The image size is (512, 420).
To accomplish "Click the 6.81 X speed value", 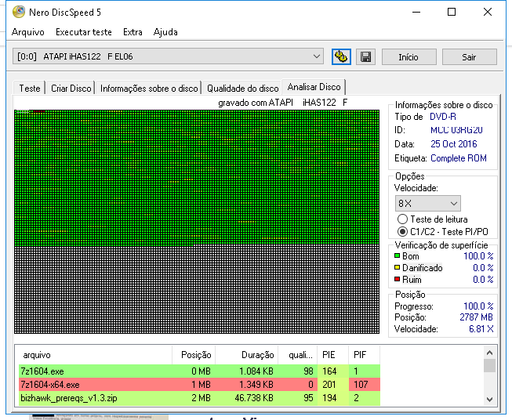I will [x=481, y=328].
